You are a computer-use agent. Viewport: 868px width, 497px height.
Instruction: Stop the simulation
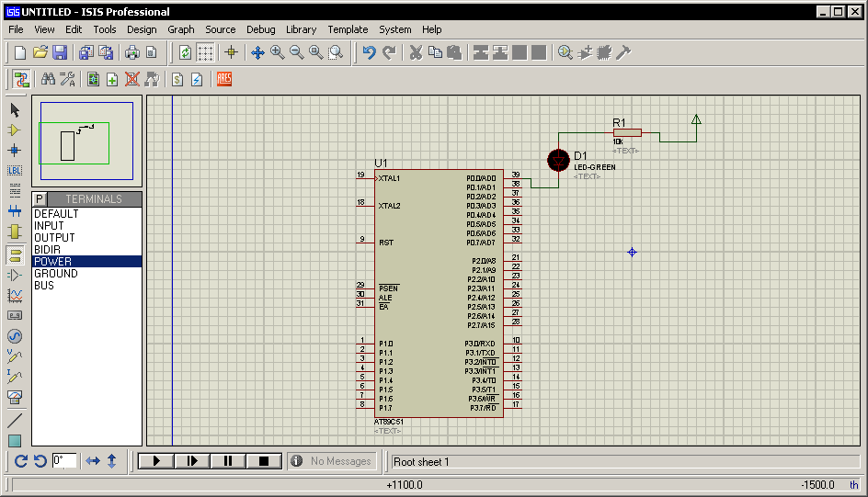pos(264,461)
